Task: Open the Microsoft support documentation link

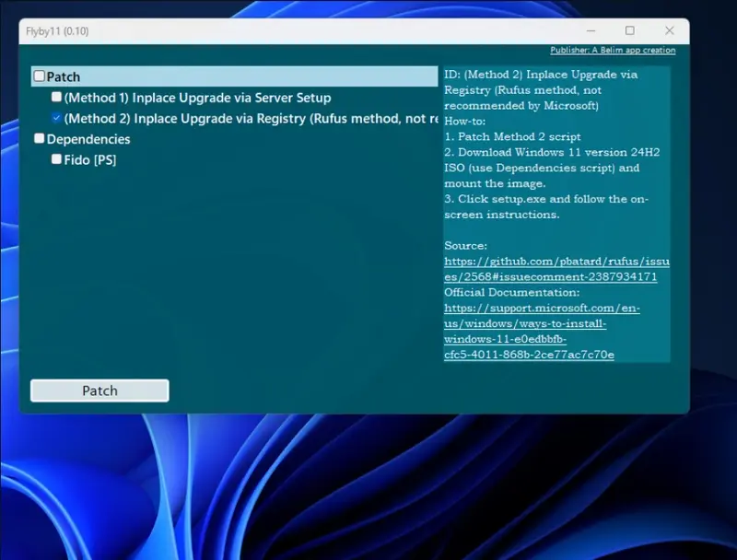Action: coord(542,332)
